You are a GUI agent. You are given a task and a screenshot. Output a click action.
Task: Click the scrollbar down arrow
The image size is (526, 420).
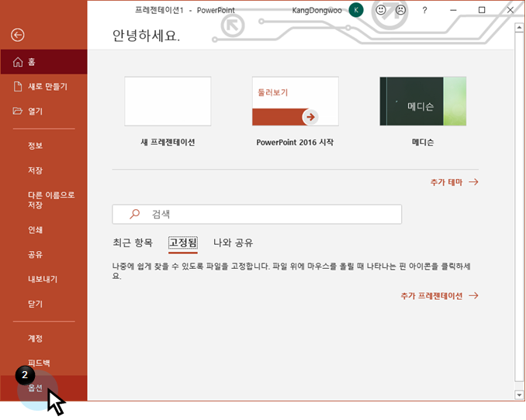519,395
